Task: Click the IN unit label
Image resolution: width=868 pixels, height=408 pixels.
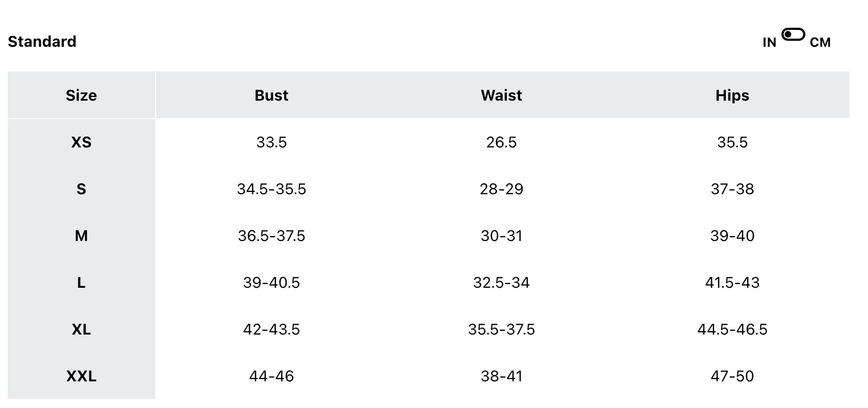Action: (769, 42)
